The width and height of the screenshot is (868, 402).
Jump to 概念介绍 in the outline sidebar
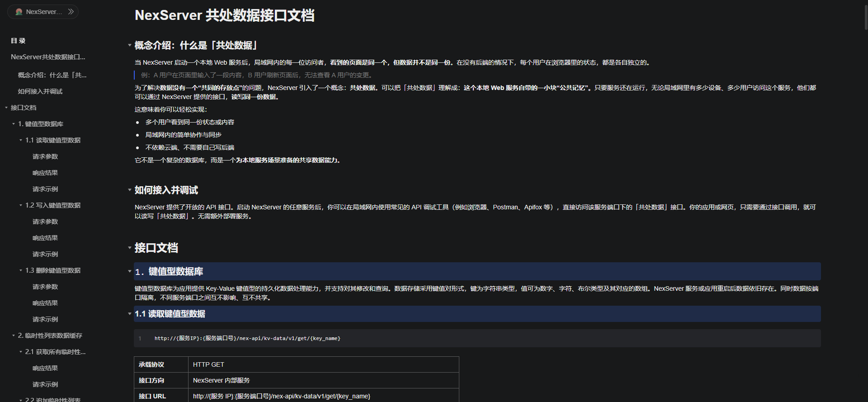52,75
